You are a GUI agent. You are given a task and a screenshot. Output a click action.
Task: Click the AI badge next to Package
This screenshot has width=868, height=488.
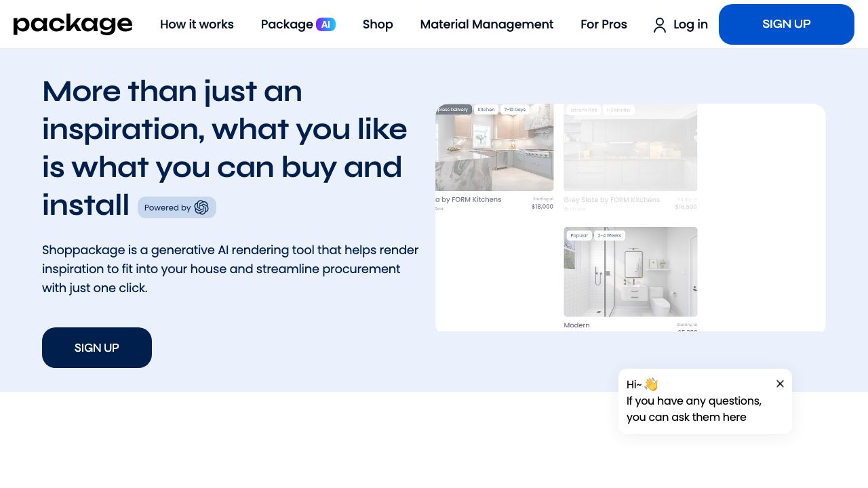(325, 24)
